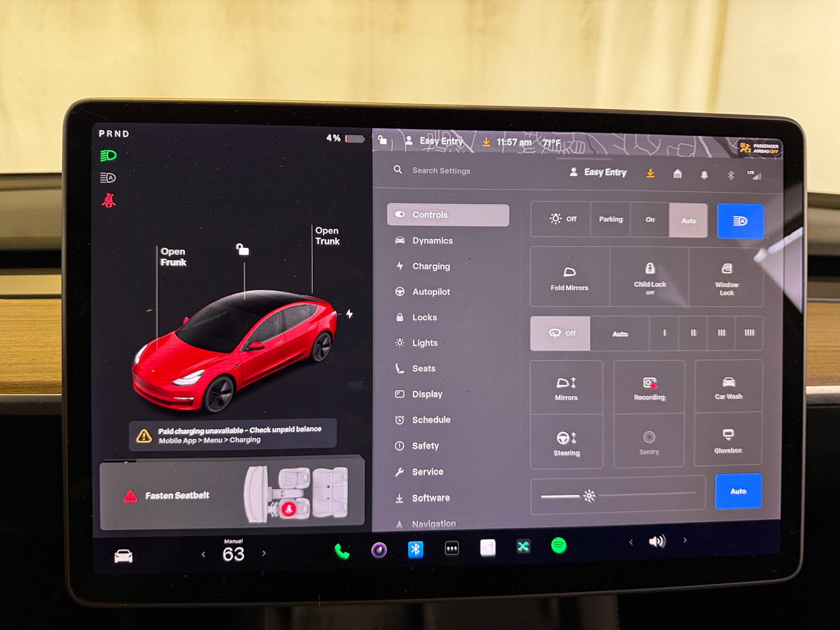Tap Open Frunk
This screenshot has height=630, width=840.
pos(173,257)
